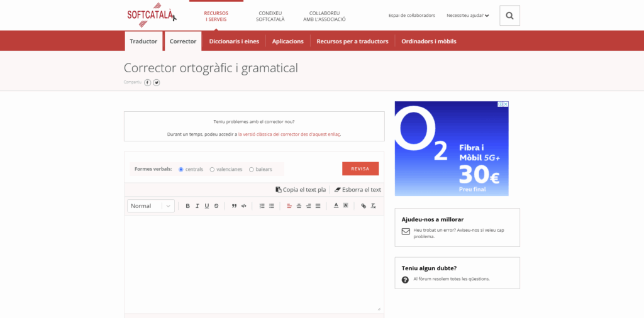This screenshot has width=644, height=318.
Task: Expand the Necessiteu ajuda? menu
Action: click(467, 16)
